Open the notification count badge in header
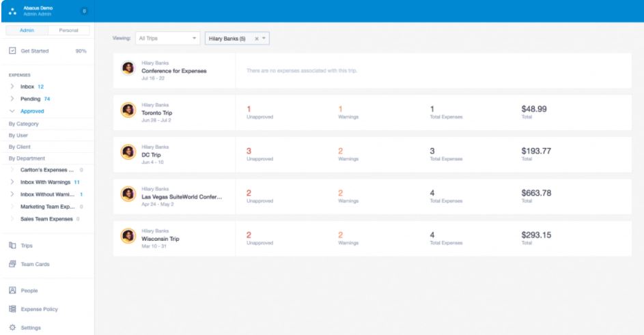Viewport: 644px width, 335px height. point(84,11)
